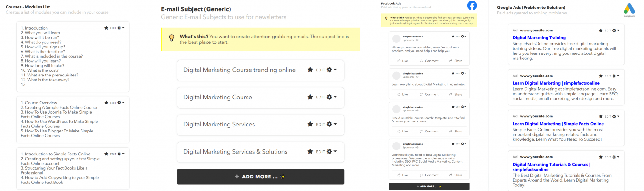Star the plain 'Digital Marketing Course' email subject
The height and width of the screenshot is (191, 644).
[x=310, y=97]
